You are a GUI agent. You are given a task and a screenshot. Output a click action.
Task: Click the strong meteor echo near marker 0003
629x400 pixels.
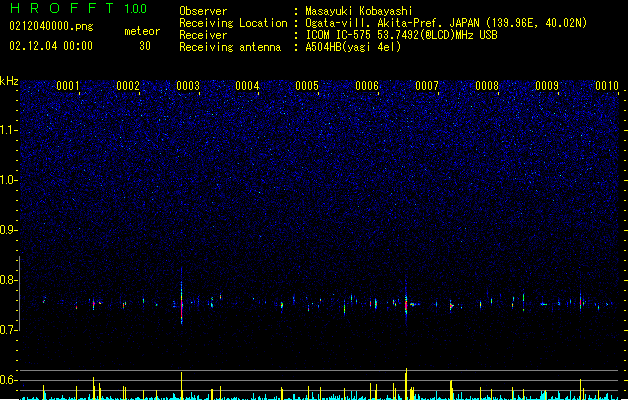(x=182, y=297)
